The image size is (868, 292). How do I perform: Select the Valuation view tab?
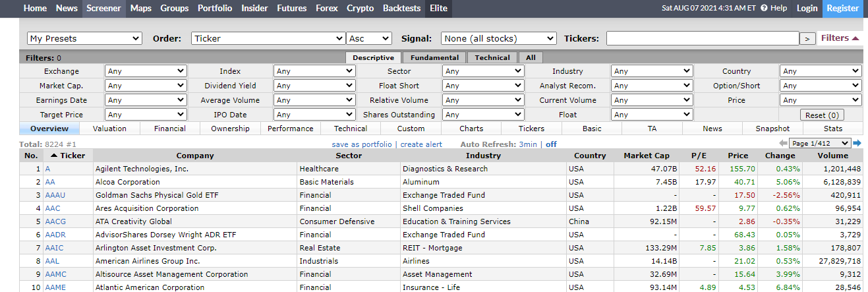pos(109,129)
